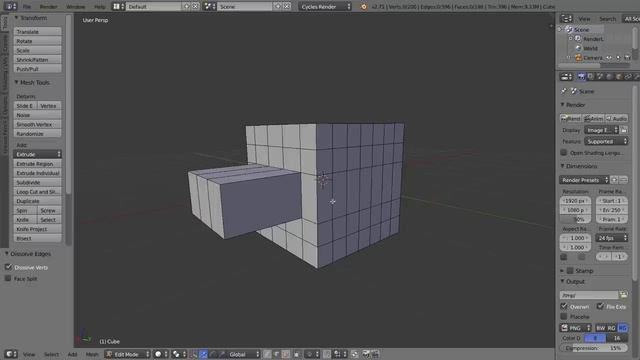The image size is (640, 360).
Task: Select the Scene properties tab icon
Action: click(600, 76)
